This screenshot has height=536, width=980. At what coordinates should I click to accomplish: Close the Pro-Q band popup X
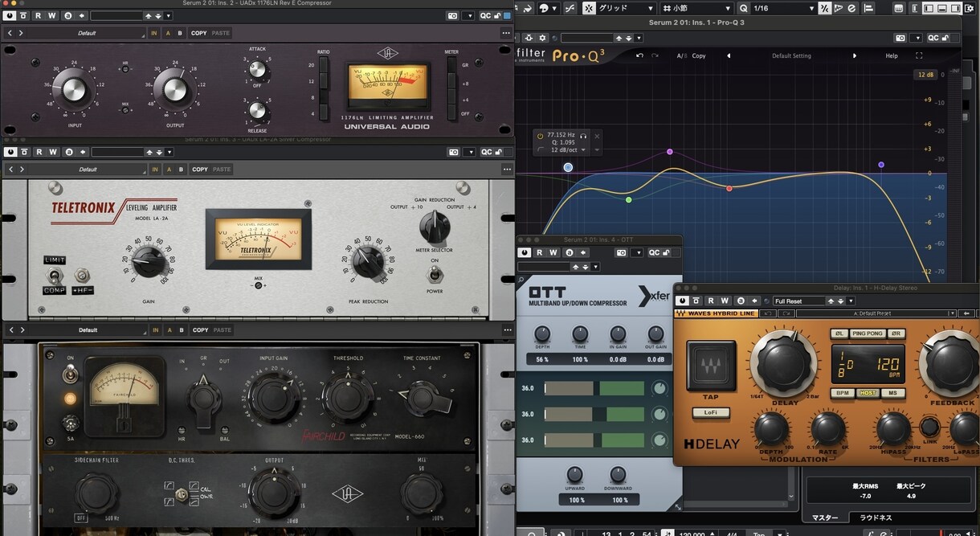[x=597, y=136]
